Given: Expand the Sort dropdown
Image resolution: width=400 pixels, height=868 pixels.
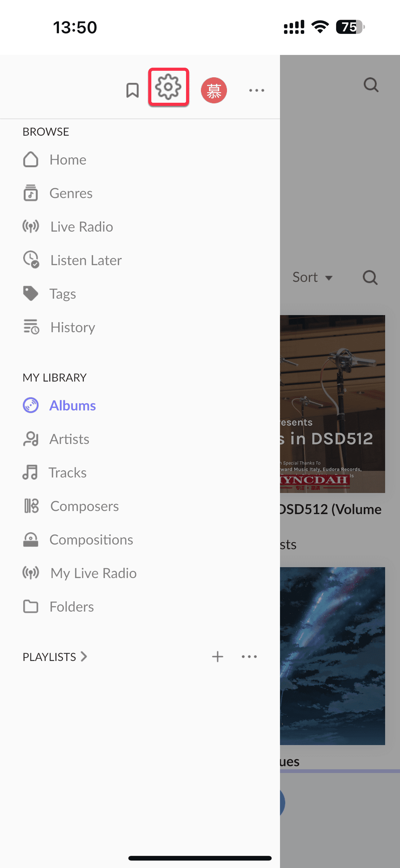Looking at the screenshot, I should click(x=313, y=277).
